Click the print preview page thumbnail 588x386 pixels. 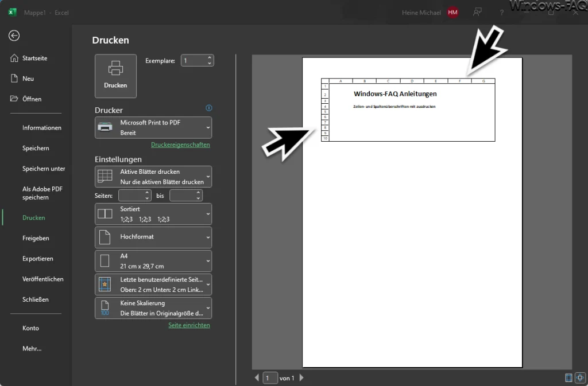(x=412, y=212)
